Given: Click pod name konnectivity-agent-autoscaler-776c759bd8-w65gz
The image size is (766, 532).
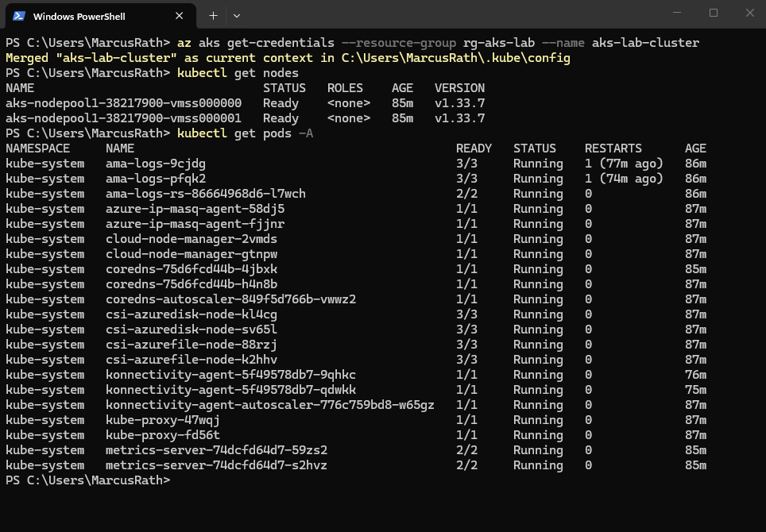Looking at the screenshot, I should pos(270,405).
